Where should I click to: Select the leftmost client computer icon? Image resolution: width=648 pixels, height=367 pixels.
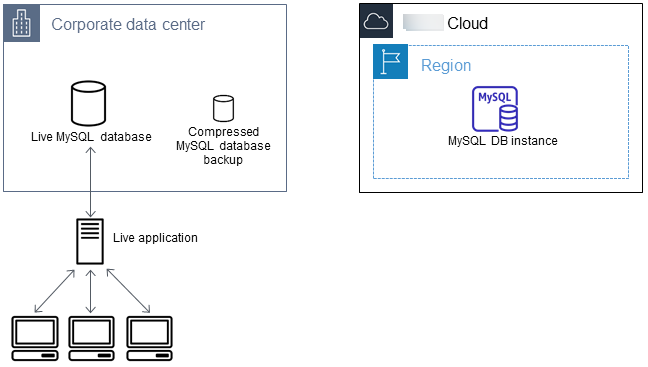click(x=35, y=338)
